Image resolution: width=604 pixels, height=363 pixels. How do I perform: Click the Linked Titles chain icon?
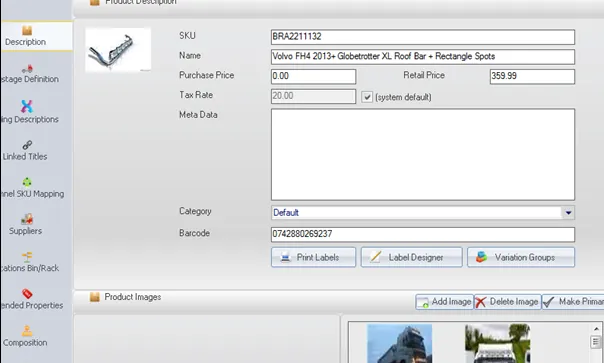tap(27, 145)
